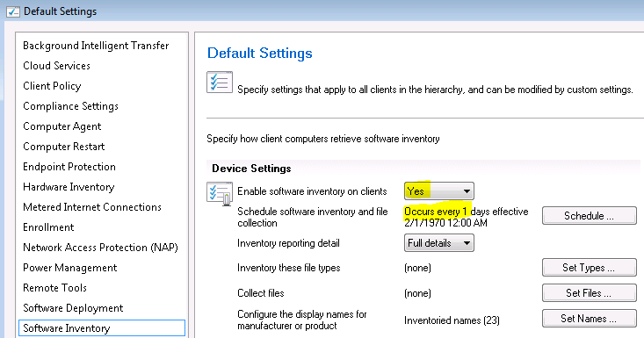The image size is (644, 338).
Task: Open Computer Restart settings
Action: pyautogui.click(x=63, y=147)
